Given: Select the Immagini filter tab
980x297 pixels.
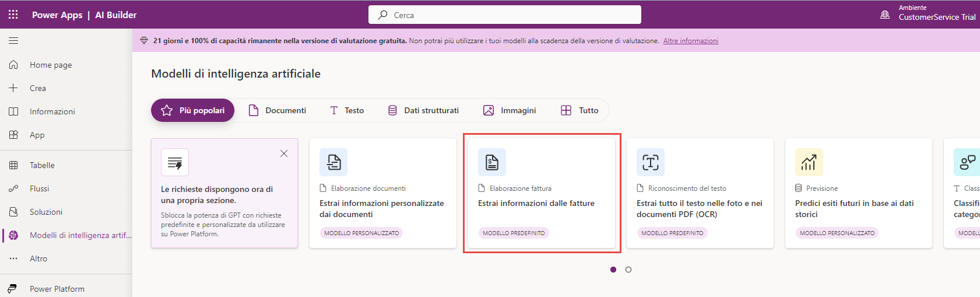Looking at the screenshot, I should click(510, 110).
